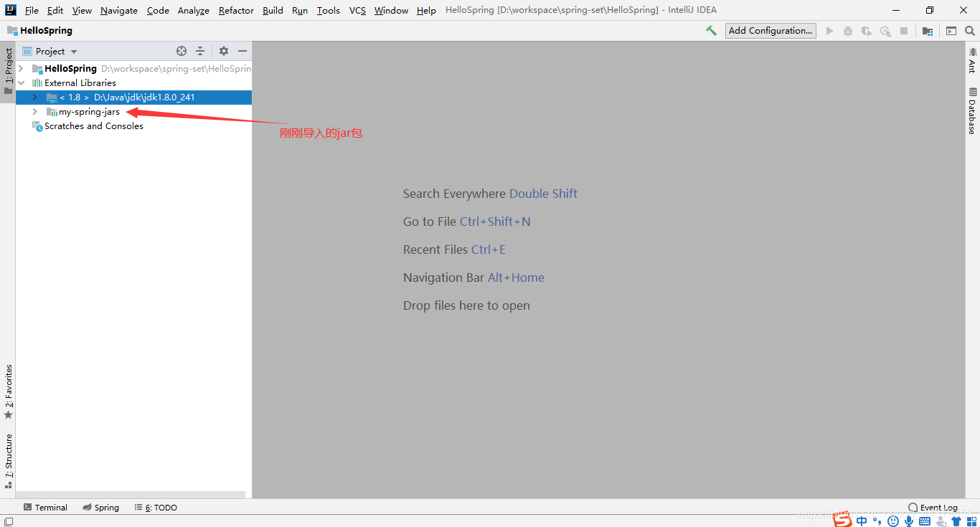The width and height of the screenshot is (980, 527).
Task: Open the Event Log
Action: tap(933, 507)
